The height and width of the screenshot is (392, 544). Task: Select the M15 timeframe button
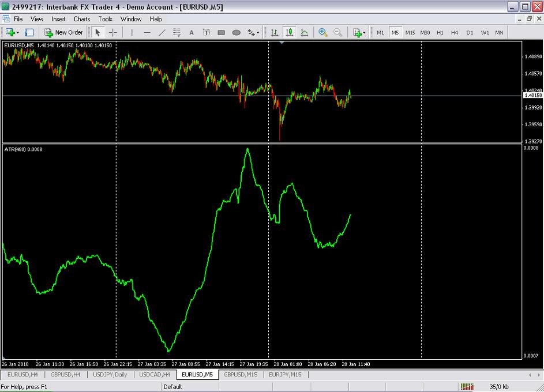click(410, 32)
